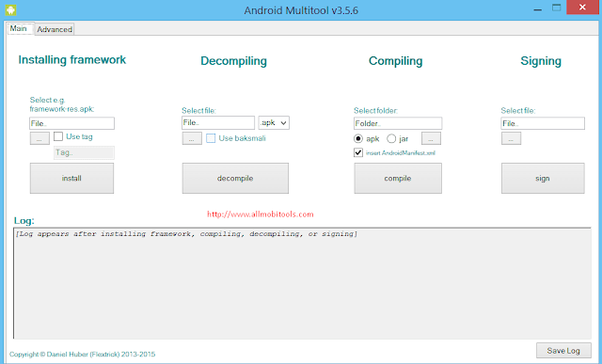Click the Compiling Folder input field
The image size is (602, 364).
[x=398, y=123]
